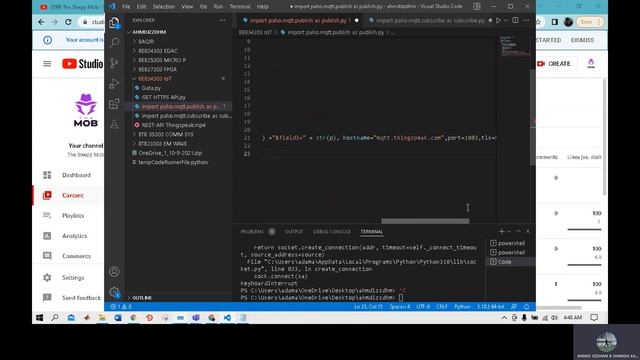Open Analytics in the YouTube Studio sidebar
Screen dimensions: 640x360
[x=74, y=236]
